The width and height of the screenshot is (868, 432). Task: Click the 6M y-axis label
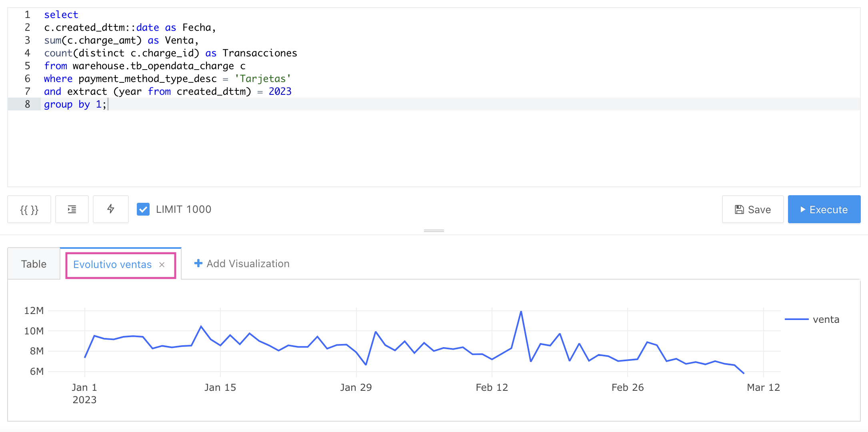36,371
